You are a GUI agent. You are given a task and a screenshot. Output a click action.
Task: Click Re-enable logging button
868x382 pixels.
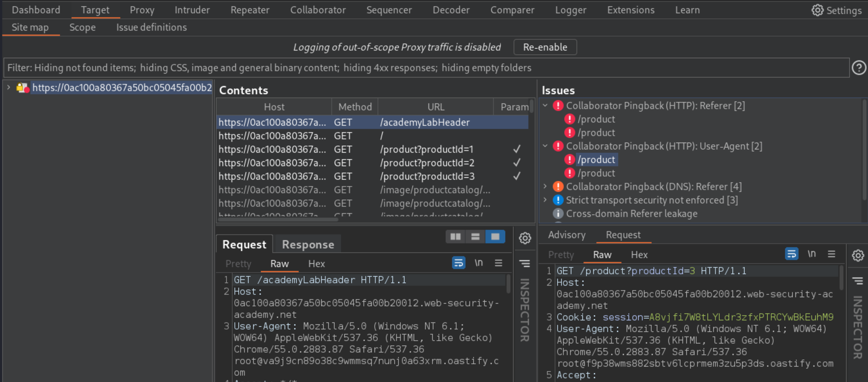tap(545, 47)
